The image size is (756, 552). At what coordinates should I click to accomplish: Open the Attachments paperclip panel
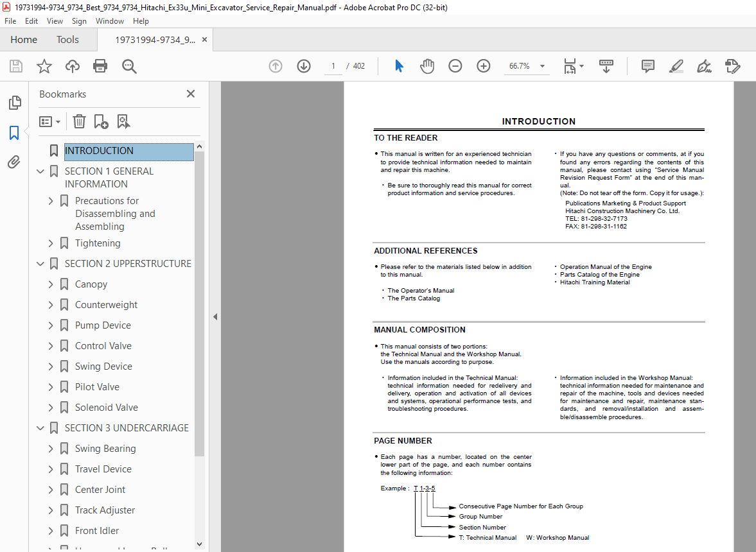[14, 162]
